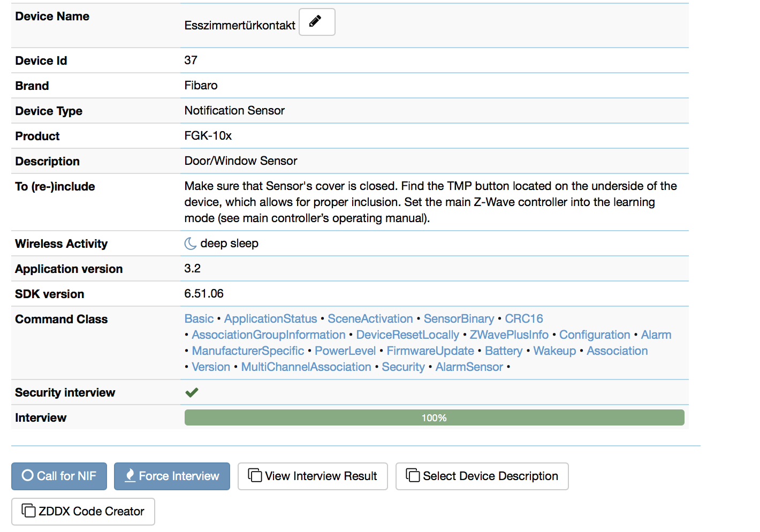Image resolution: width=760 pixels, height=532 pixels.
Task: Click the device name Esszimmertürkontakt text
Action: point(240,26)
